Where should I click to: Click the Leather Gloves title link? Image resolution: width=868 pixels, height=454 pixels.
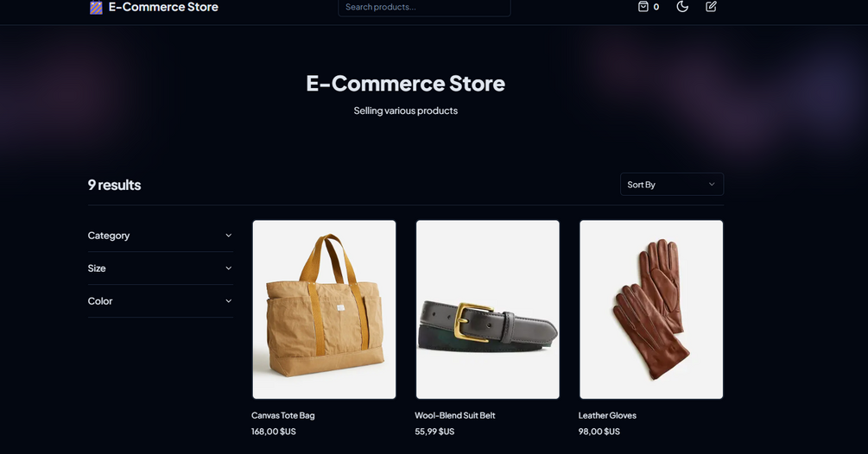click(607, 415)
